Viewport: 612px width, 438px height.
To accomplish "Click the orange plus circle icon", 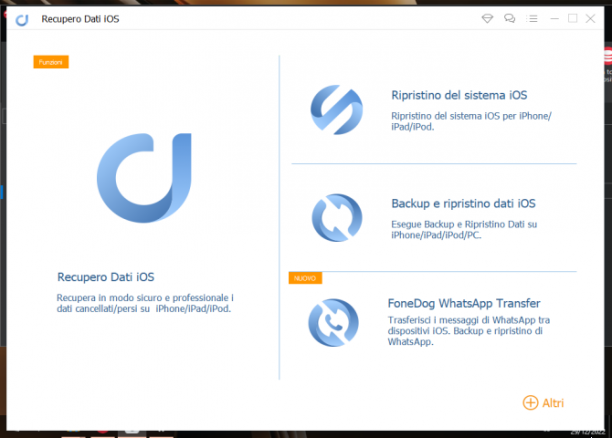I will pos(530,402).
